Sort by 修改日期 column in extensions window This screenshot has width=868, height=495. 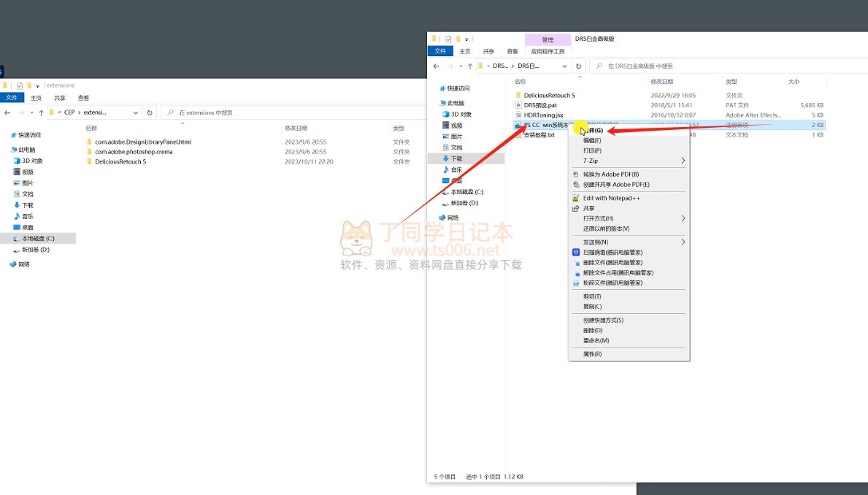tap(296, 128)
